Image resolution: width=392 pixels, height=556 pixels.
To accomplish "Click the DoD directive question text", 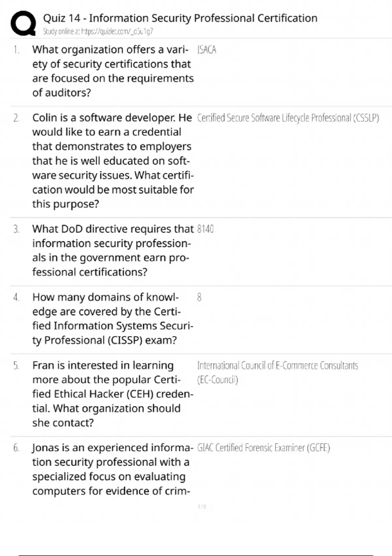I will pos(113,250).
